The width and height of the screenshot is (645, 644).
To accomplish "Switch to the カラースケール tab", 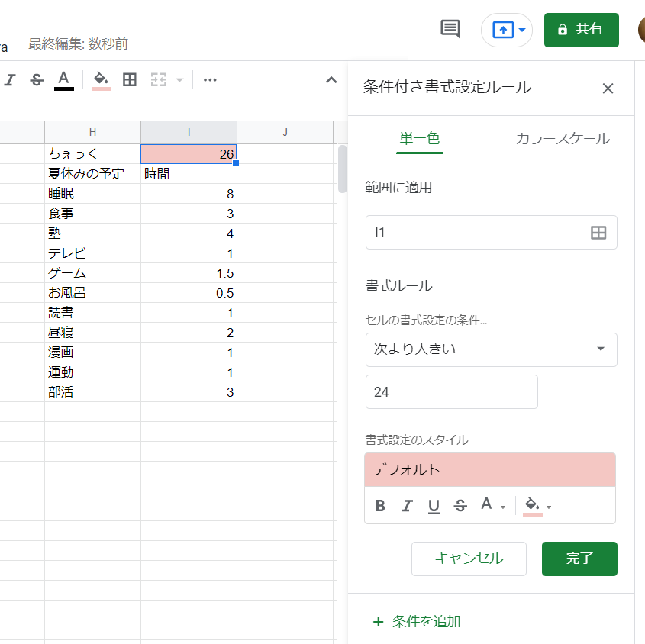I will 562,138.
